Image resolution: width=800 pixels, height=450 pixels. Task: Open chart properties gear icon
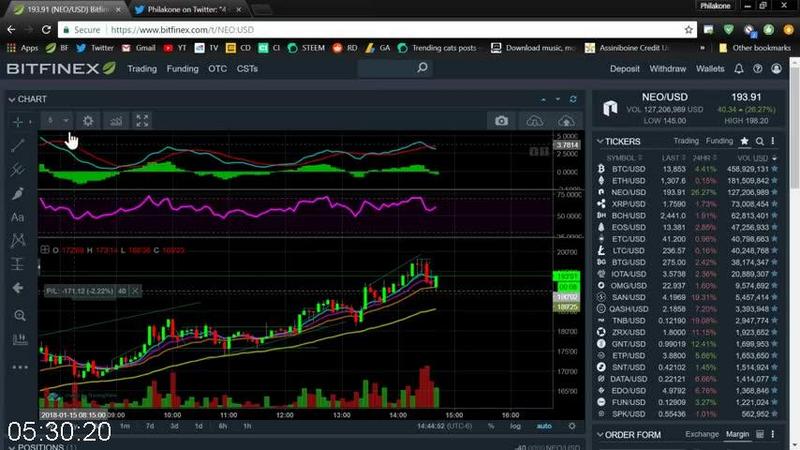[x=88, y=121]
